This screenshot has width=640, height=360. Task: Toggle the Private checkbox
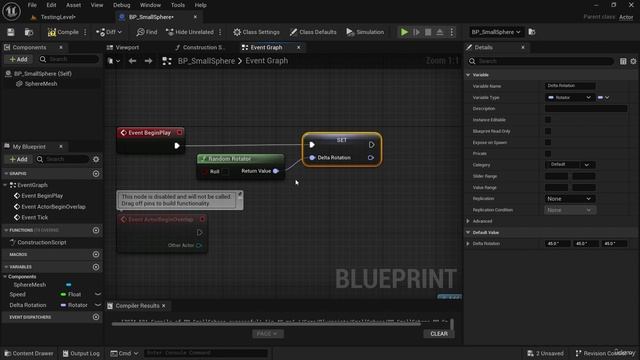point(548,153)
